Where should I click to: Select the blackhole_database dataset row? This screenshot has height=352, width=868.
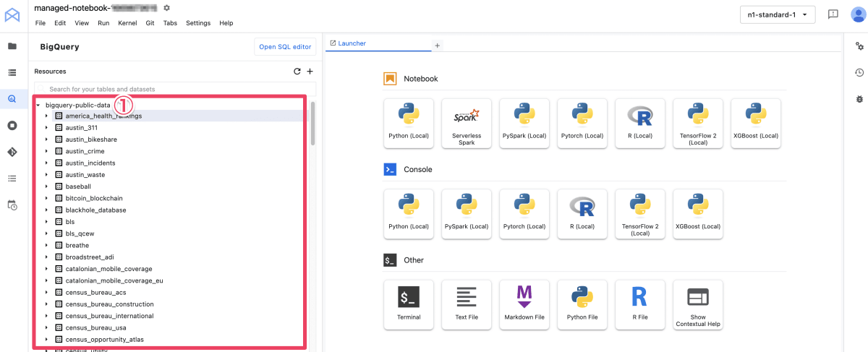pos(171,210)
